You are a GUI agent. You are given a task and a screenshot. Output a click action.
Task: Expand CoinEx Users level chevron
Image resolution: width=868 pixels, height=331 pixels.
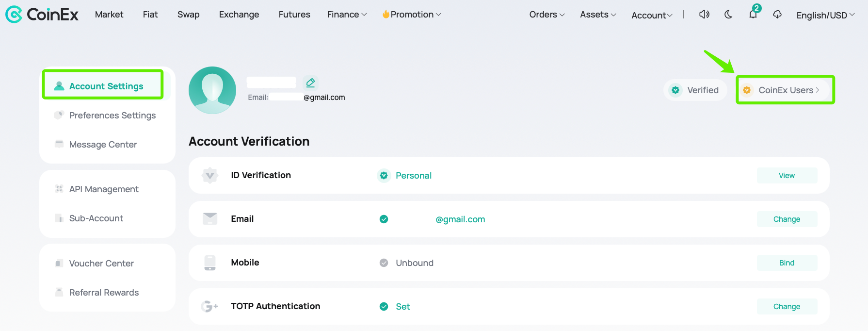818,90
